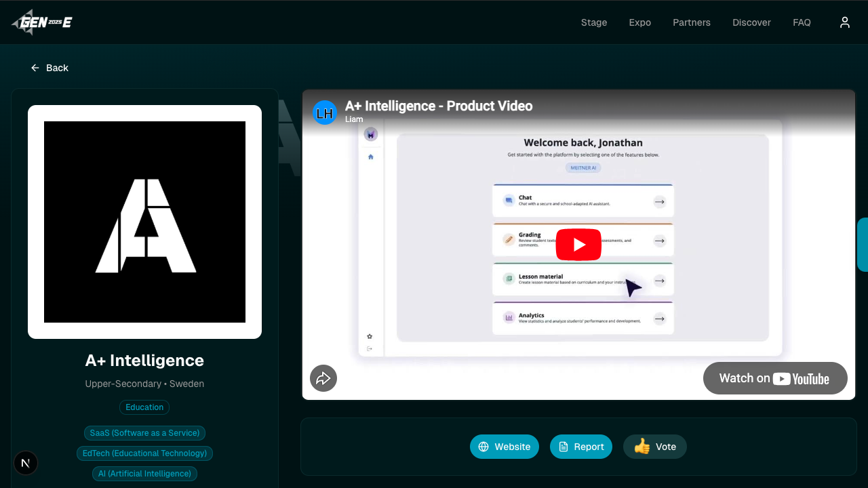Click the GEN 2025 E logo
868x488 pixels.
point(41,21)
